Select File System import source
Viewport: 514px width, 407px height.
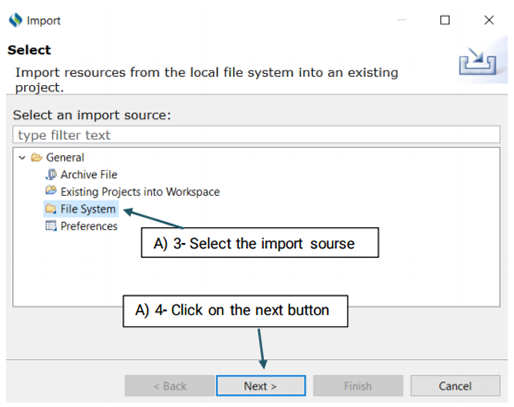pos(88,209)
